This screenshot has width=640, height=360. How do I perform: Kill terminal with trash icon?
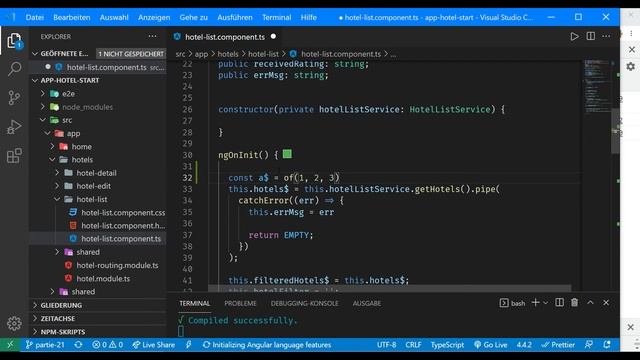(x=574, y=302)
